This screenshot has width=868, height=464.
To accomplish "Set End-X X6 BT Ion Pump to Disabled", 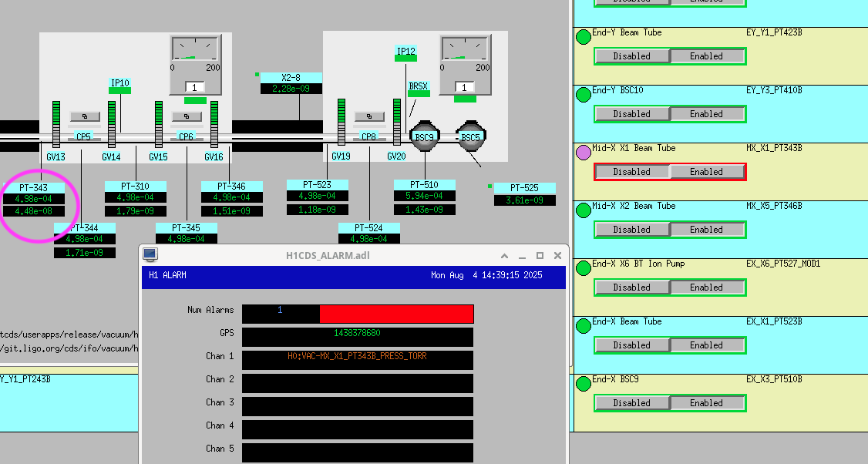I will pos(631,287).
